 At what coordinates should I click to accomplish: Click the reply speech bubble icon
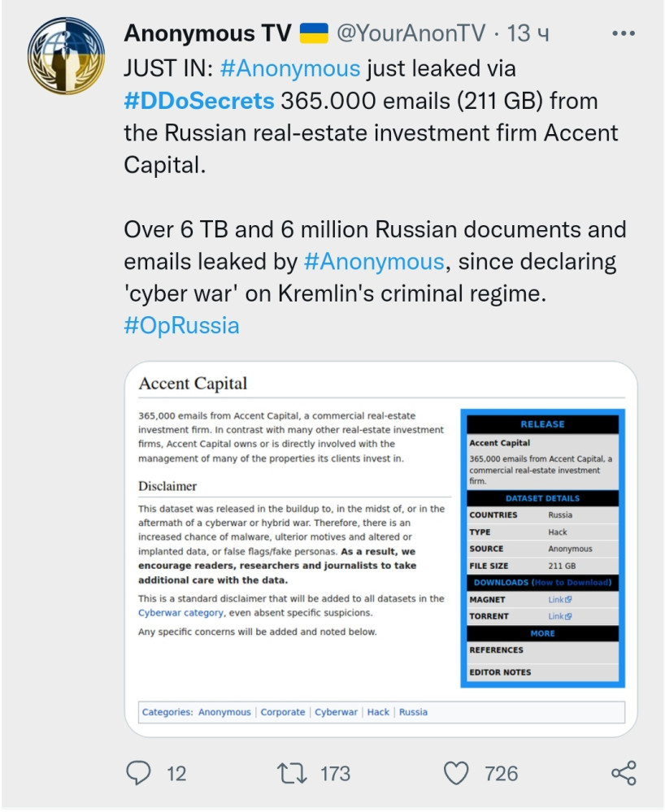click(139, 773)
